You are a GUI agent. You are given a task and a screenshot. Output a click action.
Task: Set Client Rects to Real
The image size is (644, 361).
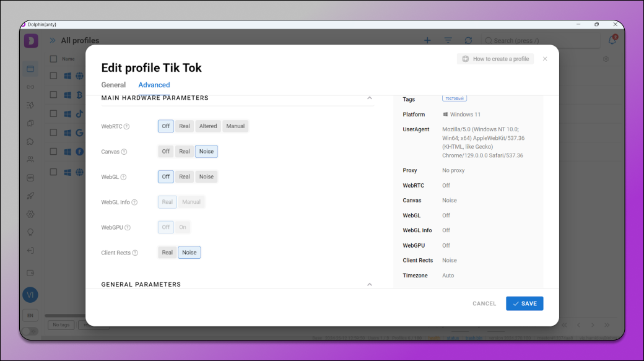(x=167, y=253)
